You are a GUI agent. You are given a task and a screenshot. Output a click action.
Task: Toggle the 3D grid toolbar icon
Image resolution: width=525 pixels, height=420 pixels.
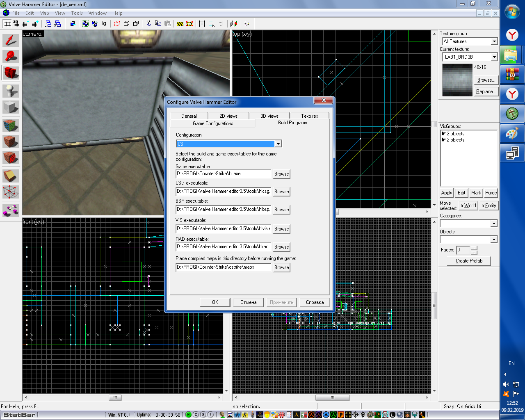tap(16, 24)
